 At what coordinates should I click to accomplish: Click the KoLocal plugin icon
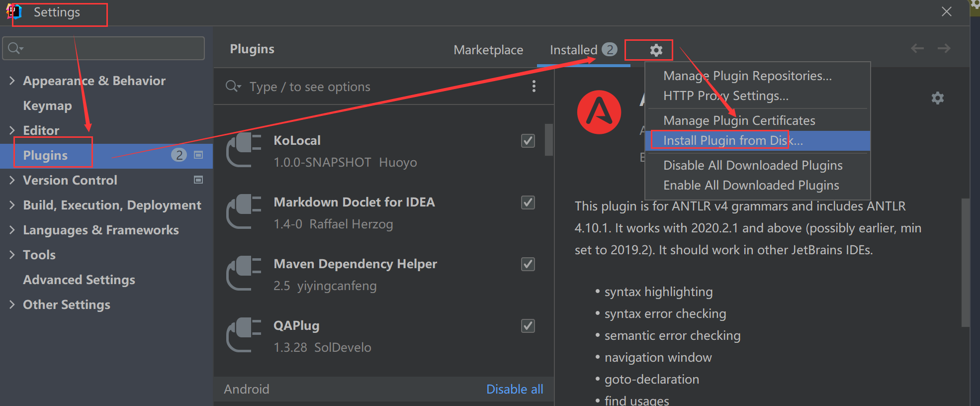pos(244,150)
